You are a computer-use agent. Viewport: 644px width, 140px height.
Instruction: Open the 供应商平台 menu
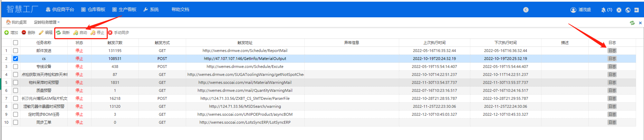pos(60,10)
